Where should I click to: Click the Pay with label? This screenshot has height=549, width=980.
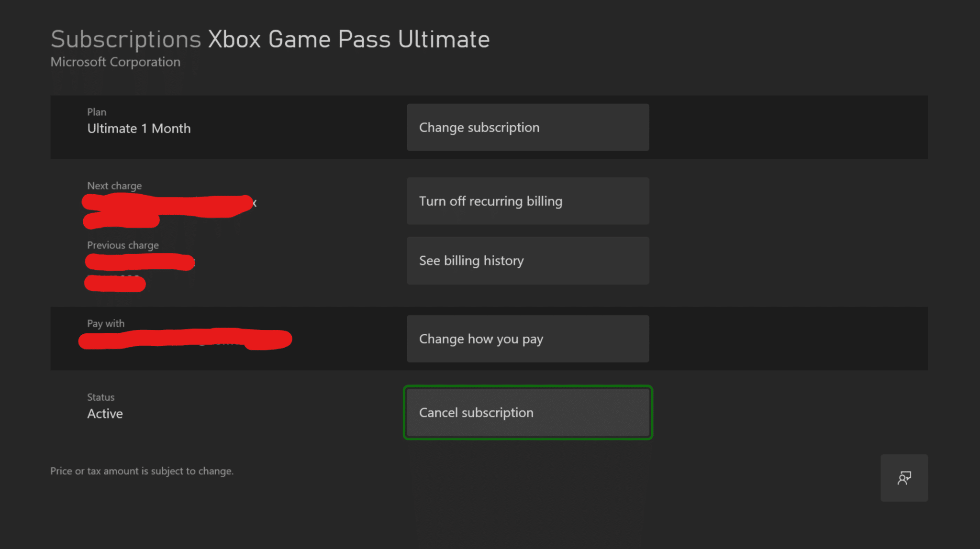(x=106, y=323)
